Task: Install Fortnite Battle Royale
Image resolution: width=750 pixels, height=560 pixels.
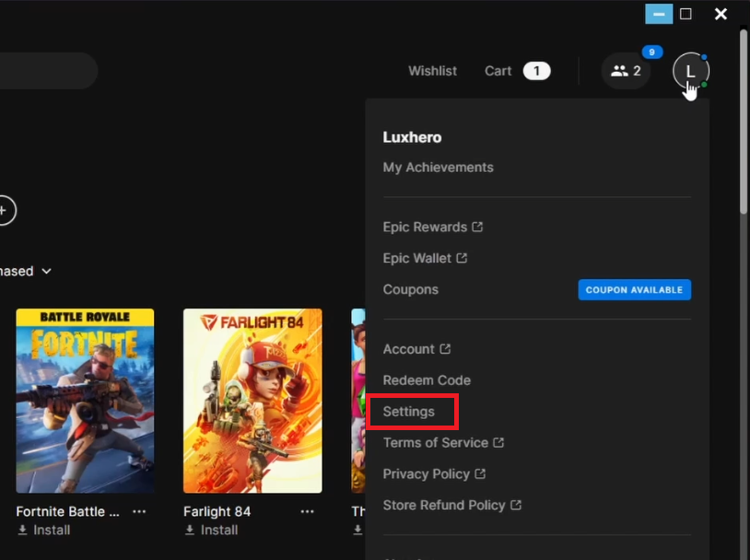Action: (x=44, y=530)
